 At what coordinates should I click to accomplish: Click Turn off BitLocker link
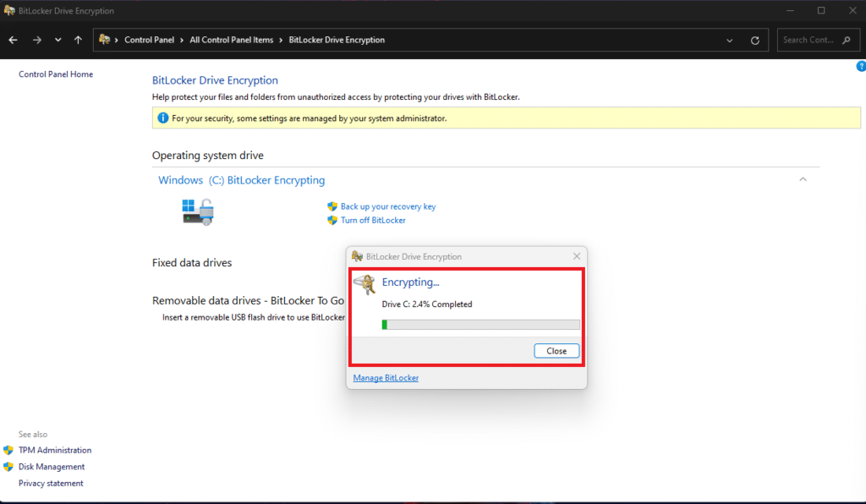click(372, 220)
